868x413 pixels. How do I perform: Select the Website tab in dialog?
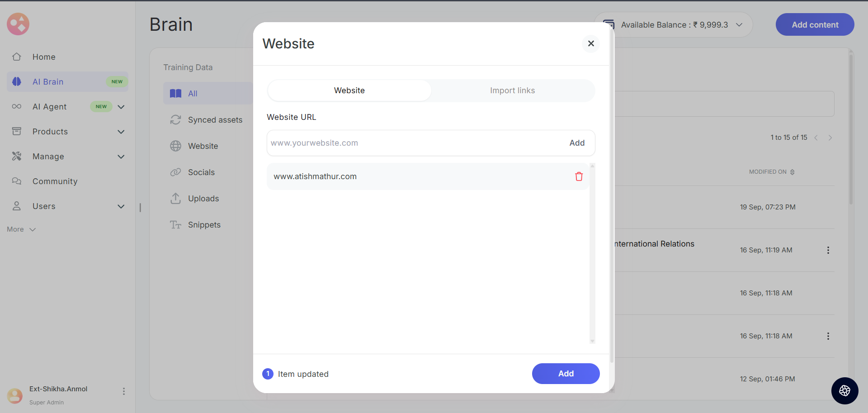coord(349,90)
